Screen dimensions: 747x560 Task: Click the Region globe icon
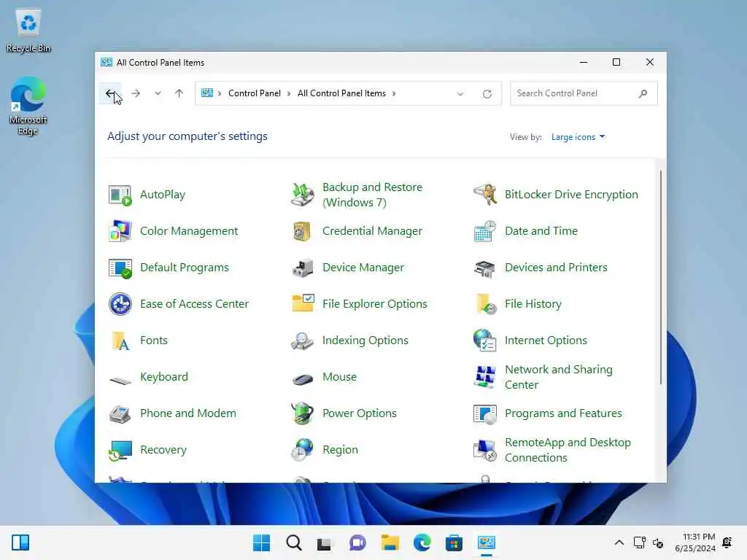tap(303, 450)
